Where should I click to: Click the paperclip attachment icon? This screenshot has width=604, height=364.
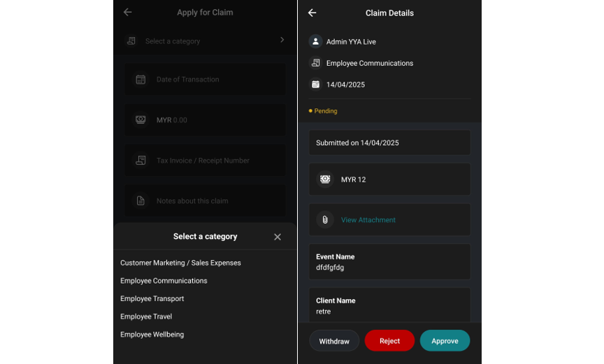(x=325, y=219)
